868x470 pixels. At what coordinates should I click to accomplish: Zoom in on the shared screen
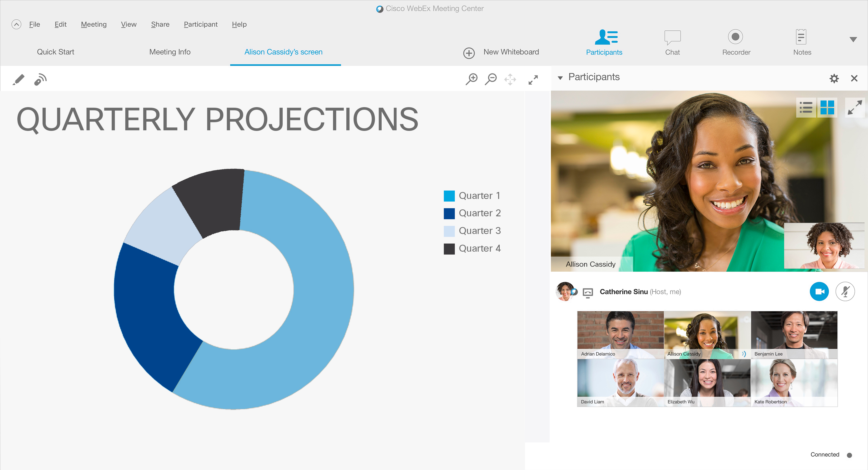471,79
